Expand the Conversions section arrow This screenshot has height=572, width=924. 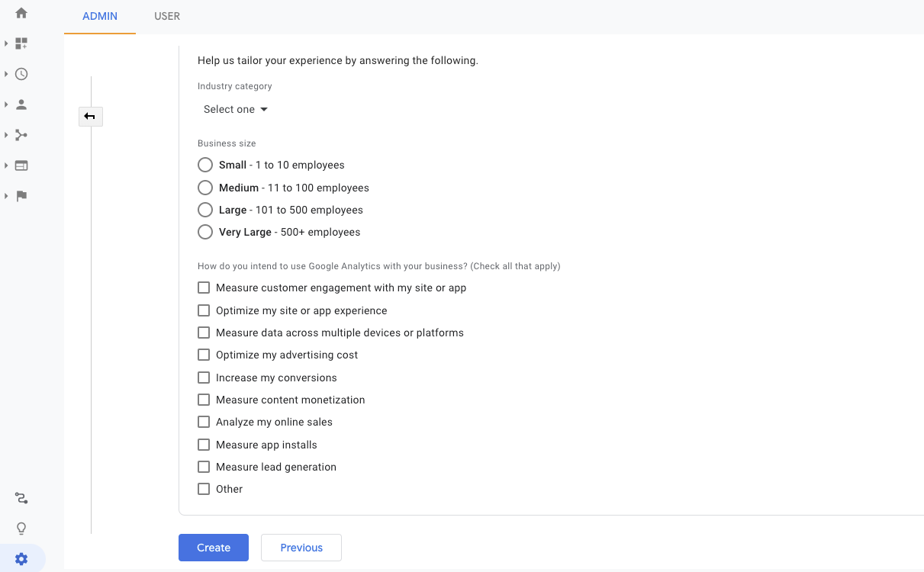click(x=6, y=196)
